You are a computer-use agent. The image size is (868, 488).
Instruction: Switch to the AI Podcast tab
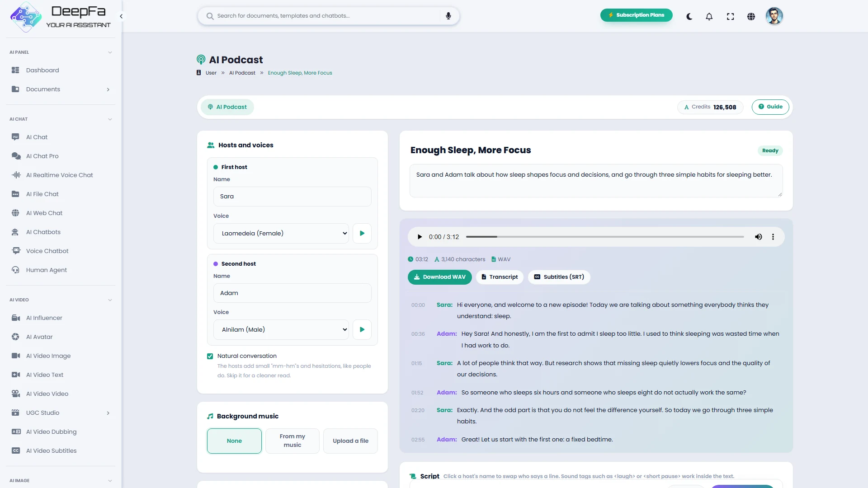(x=227, y=107)
